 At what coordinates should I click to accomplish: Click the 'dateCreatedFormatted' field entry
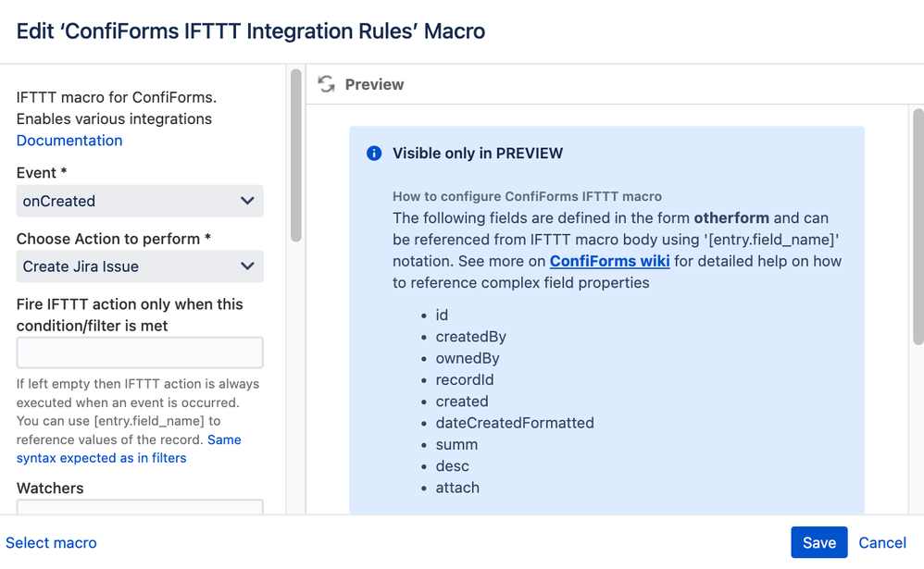point(515,423)
